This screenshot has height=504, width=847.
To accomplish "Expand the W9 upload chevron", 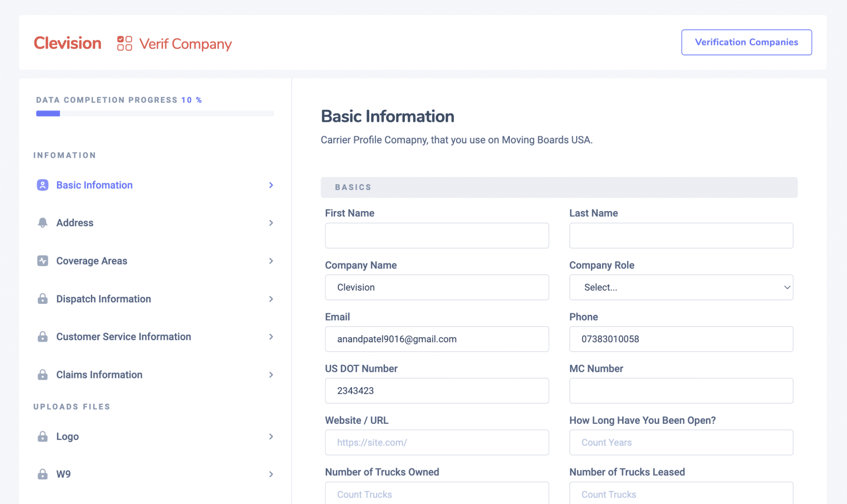I will [x=271, y=474].
